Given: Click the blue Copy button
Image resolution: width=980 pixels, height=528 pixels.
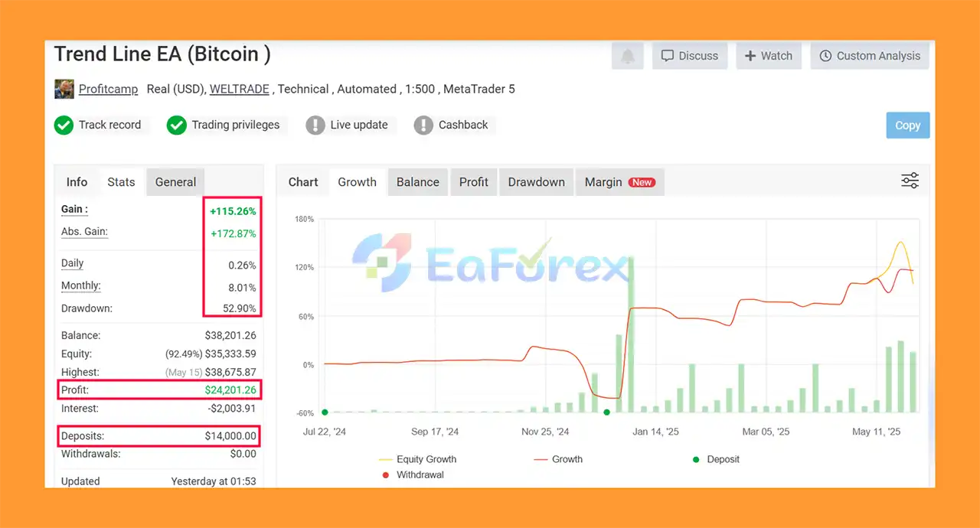Looking at the screenshot, I should point(908,125).
